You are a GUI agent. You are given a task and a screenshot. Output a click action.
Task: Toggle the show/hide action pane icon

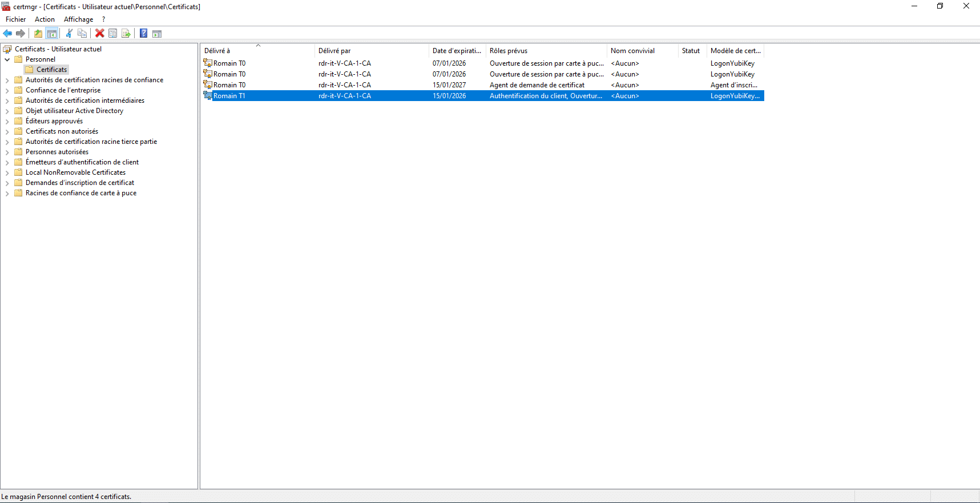[157, 34]
